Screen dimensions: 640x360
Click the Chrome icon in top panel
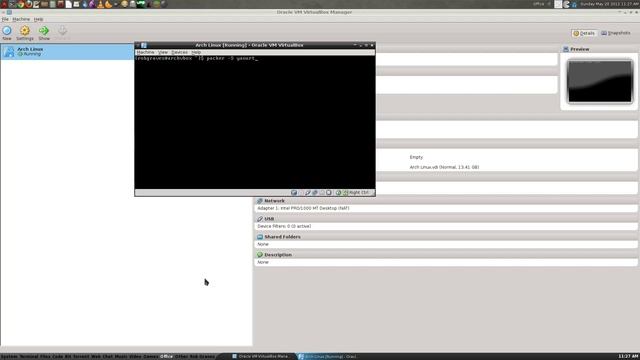20,4
